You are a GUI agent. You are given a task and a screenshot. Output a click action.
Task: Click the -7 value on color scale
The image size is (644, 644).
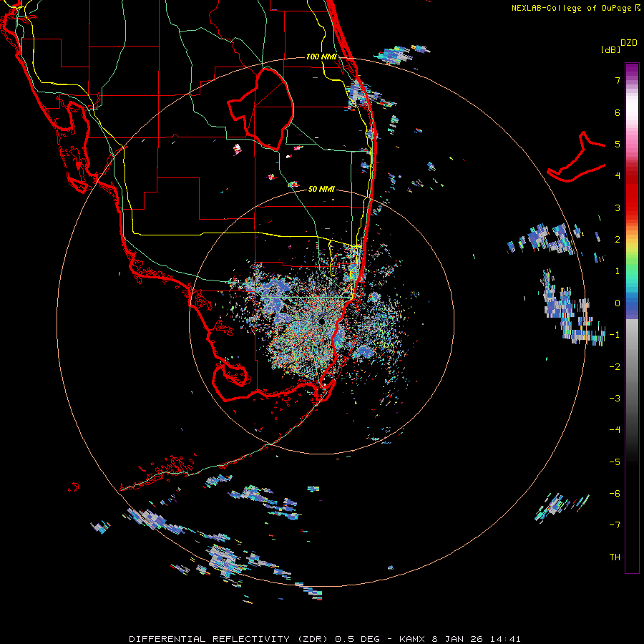[615, 525]
